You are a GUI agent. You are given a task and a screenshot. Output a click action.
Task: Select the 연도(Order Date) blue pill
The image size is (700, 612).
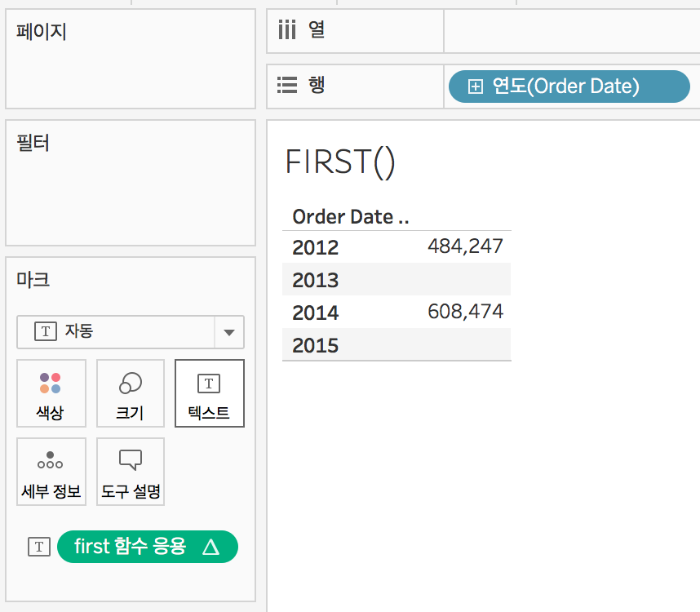point(569,86)
